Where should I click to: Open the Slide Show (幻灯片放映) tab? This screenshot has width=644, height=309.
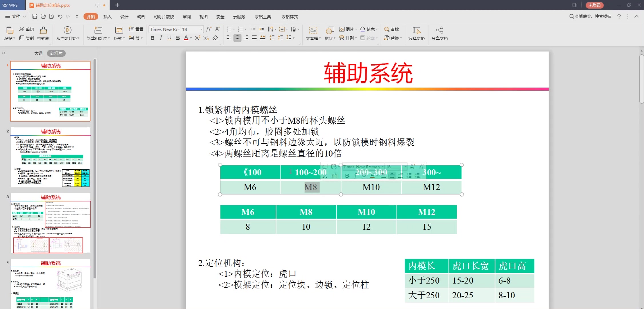click(164, 17)
